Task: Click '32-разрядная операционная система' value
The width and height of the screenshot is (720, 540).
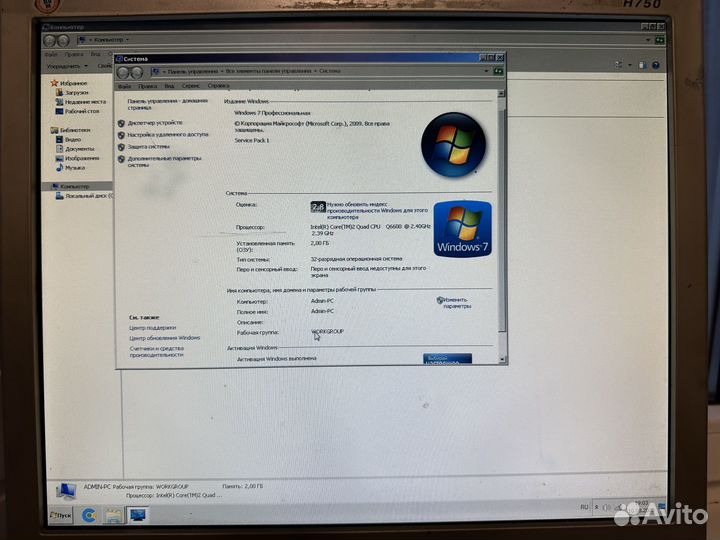Action: coord(356,259)
